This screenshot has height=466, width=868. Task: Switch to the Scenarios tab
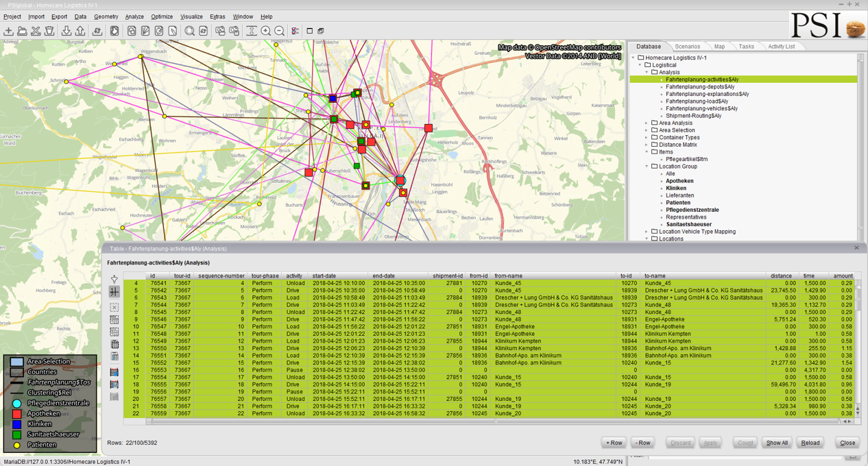coord(688,47)
